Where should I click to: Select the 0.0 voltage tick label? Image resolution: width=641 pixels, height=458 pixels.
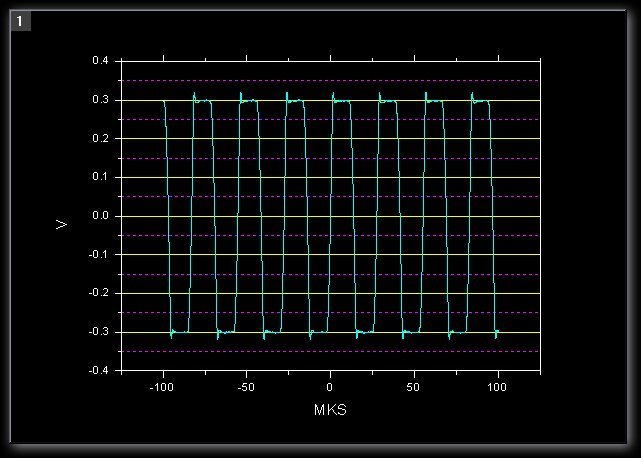[x=100, y=216]
